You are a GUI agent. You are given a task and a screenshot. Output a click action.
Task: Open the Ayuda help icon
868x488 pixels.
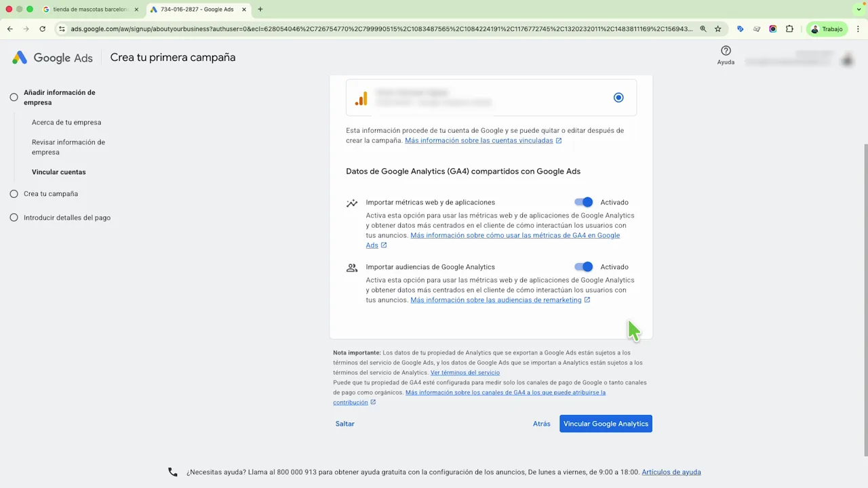(x=726, y=51)
